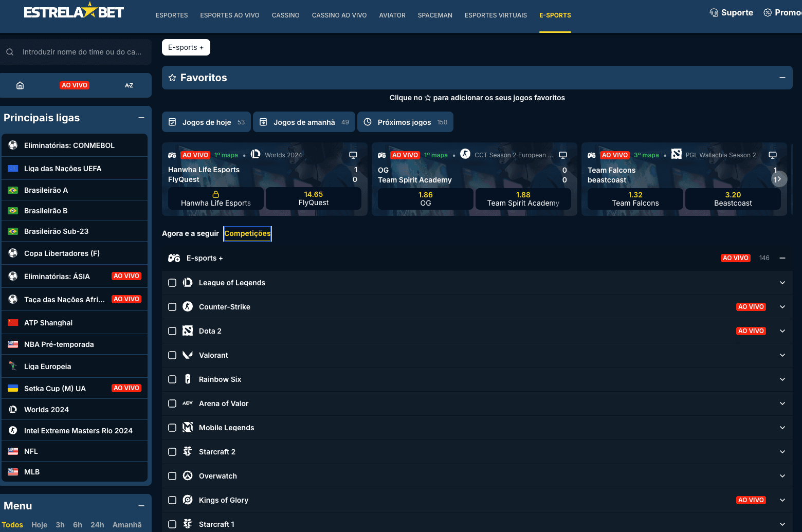Collapse the E-sports + competitions list
Image resolution: width=802 pixels, height=532 pixels.
tap(782, 258)
